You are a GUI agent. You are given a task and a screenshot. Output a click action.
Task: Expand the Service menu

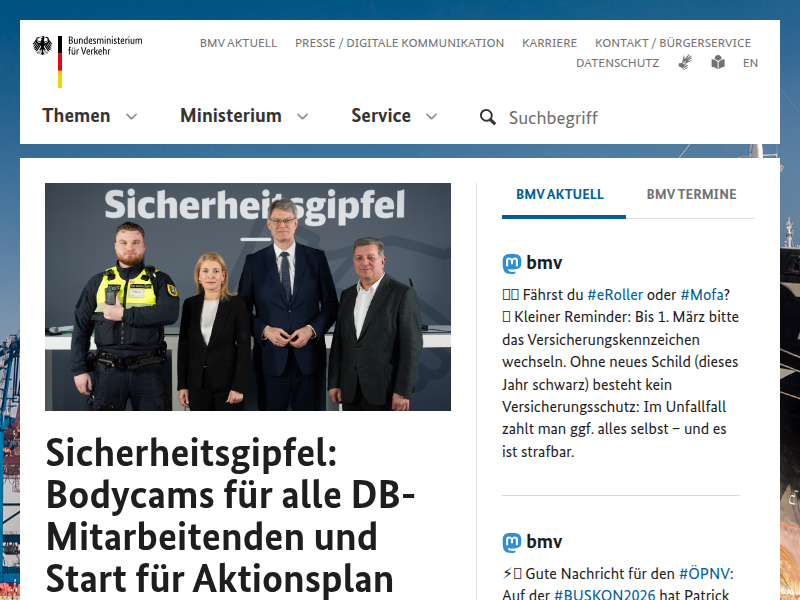394,116
